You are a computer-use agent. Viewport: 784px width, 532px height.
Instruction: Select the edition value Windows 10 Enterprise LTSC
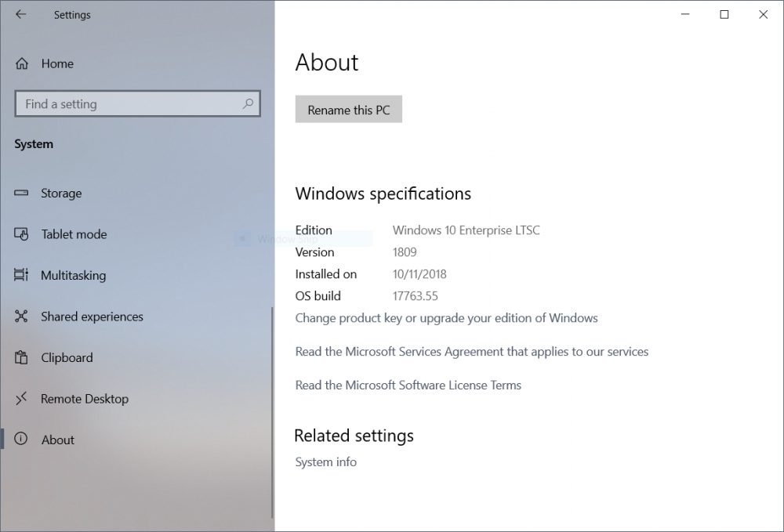point(466,230)
